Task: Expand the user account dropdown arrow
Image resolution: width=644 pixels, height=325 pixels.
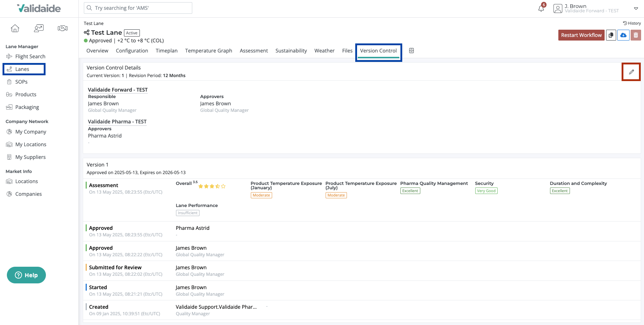Action: tap(636, 8)
